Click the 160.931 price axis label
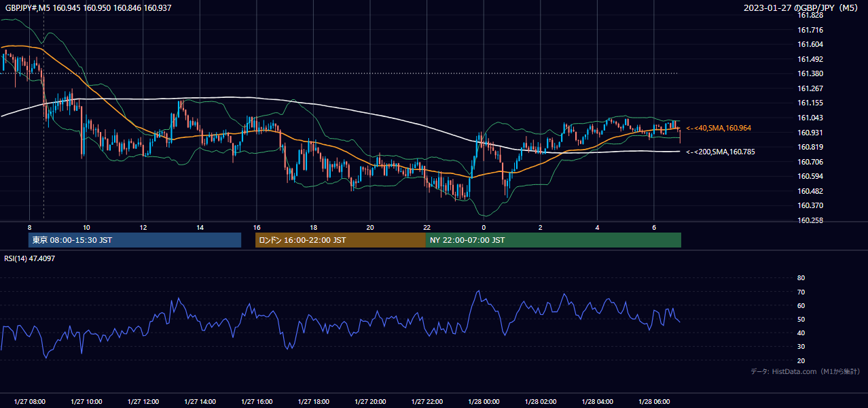 (810, 133)
